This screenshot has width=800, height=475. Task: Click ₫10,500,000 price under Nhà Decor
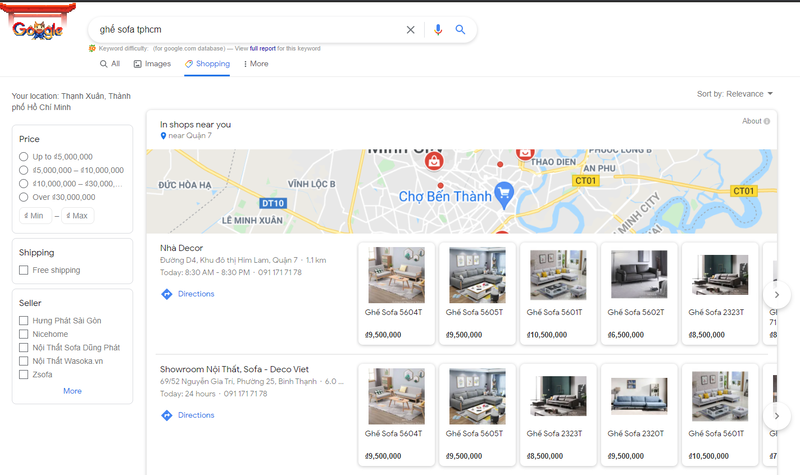pyautogui.click(x=546, y=335)
